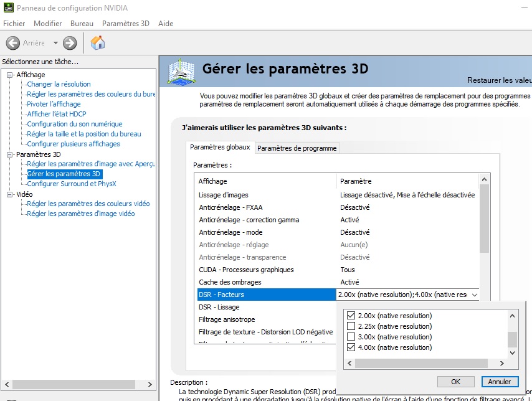Click Anticrénelage - transparence greyed row
532x401 pixels.
pos(338,257)
